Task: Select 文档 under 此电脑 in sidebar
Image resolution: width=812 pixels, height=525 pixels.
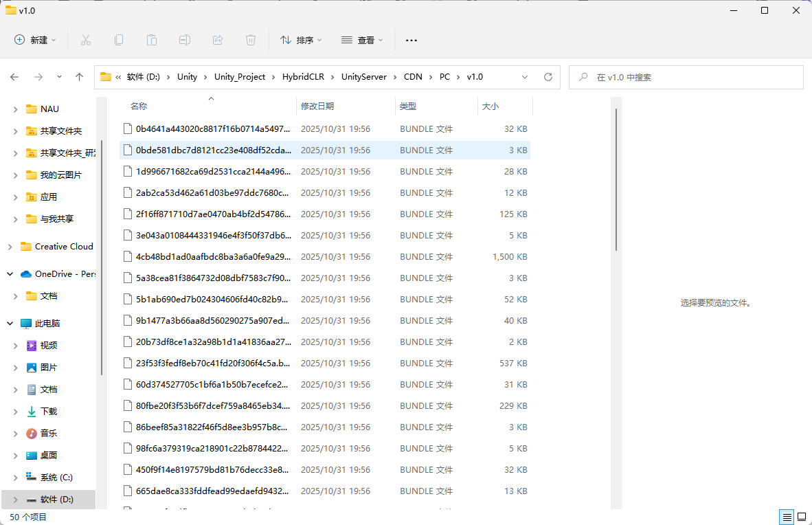Action: pyautogui.click(x=41, y=390)
